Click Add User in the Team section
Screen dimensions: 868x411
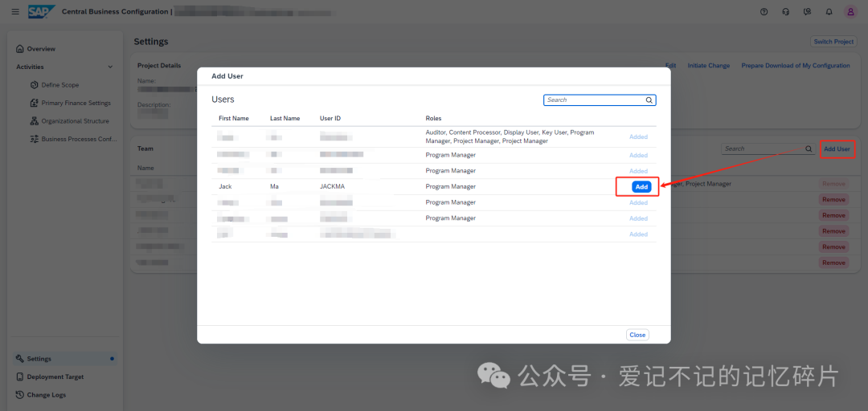tap(837, 149)
